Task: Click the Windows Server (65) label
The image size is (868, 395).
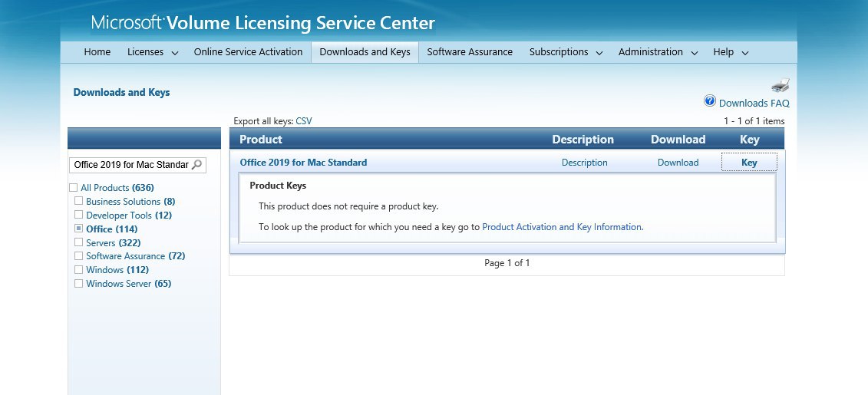Action: pos(128,284)
